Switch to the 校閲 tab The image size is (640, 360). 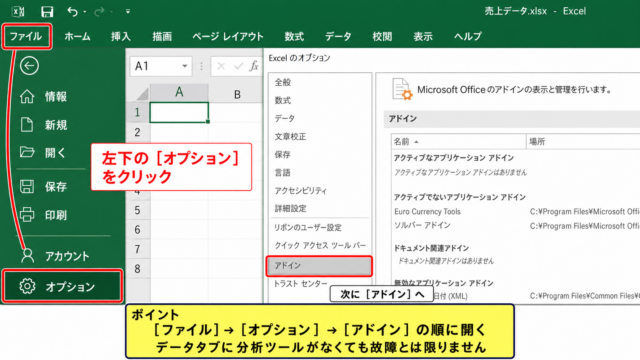pos(382,36)
